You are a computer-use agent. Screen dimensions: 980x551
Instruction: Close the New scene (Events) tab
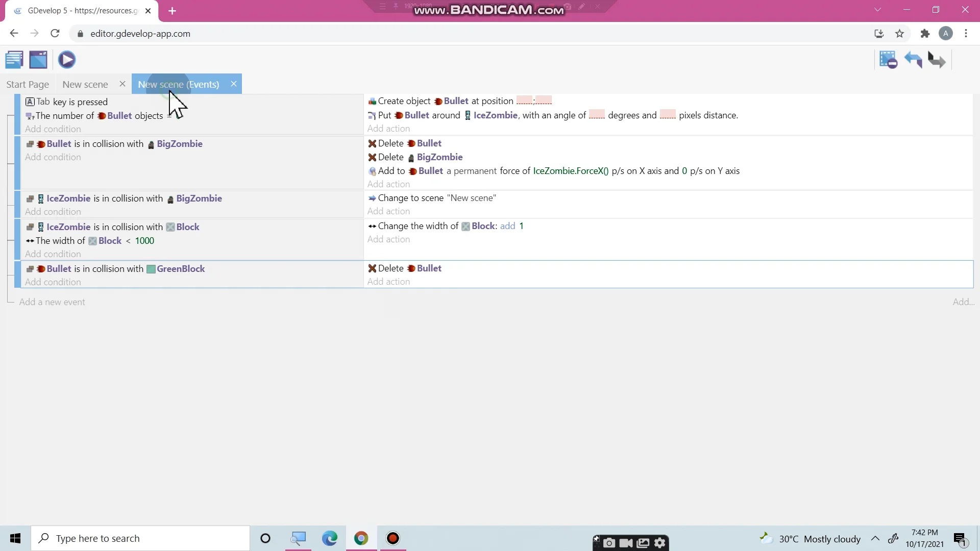tap(233, 84)
